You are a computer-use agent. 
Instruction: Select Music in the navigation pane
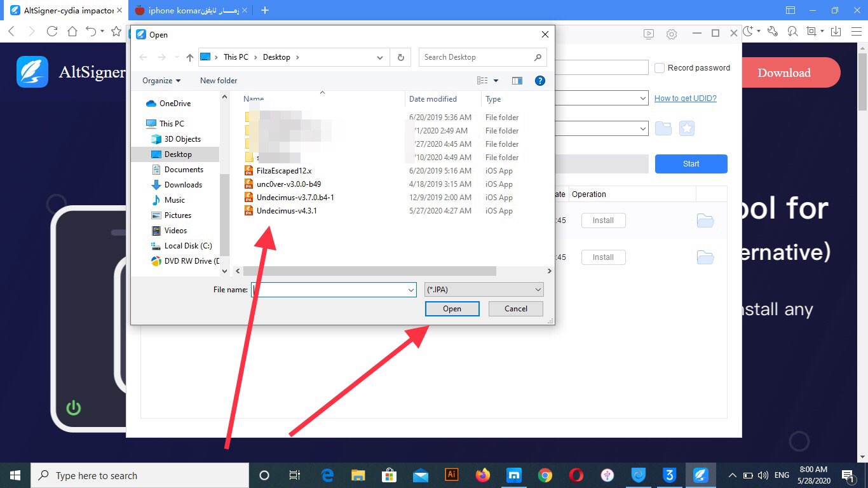click(x=168, y=200)
